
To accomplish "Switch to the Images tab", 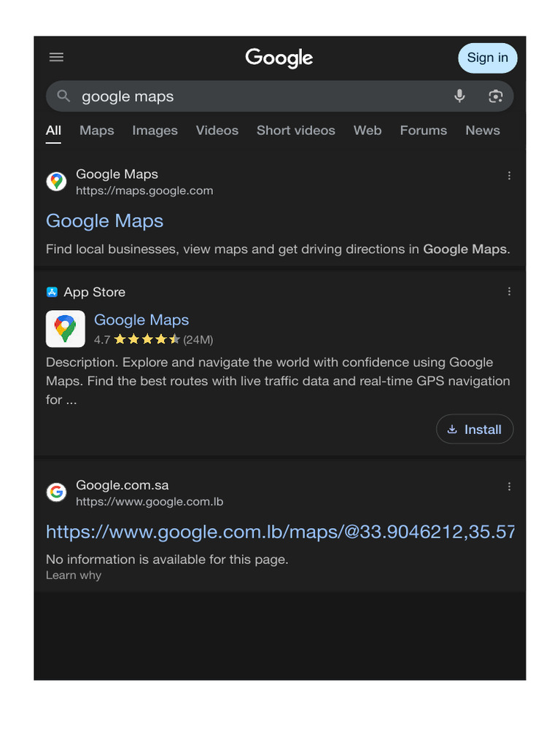I will [155, 131].
